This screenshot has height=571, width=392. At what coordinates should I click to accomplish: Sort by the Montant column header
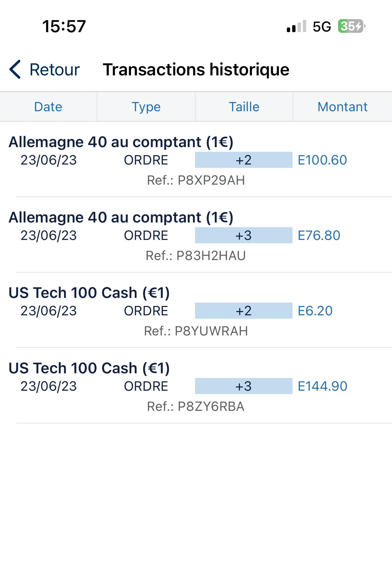(342, 107)
